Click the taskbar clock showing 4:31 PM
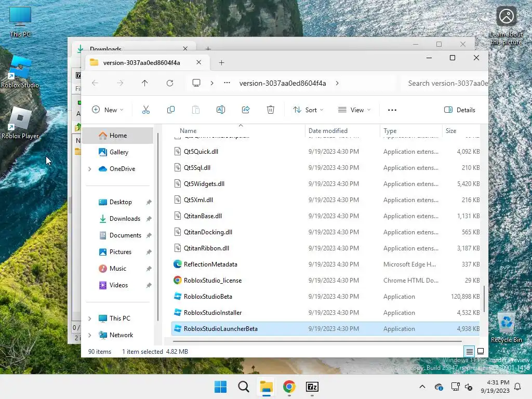 click(x=495, y=387)
